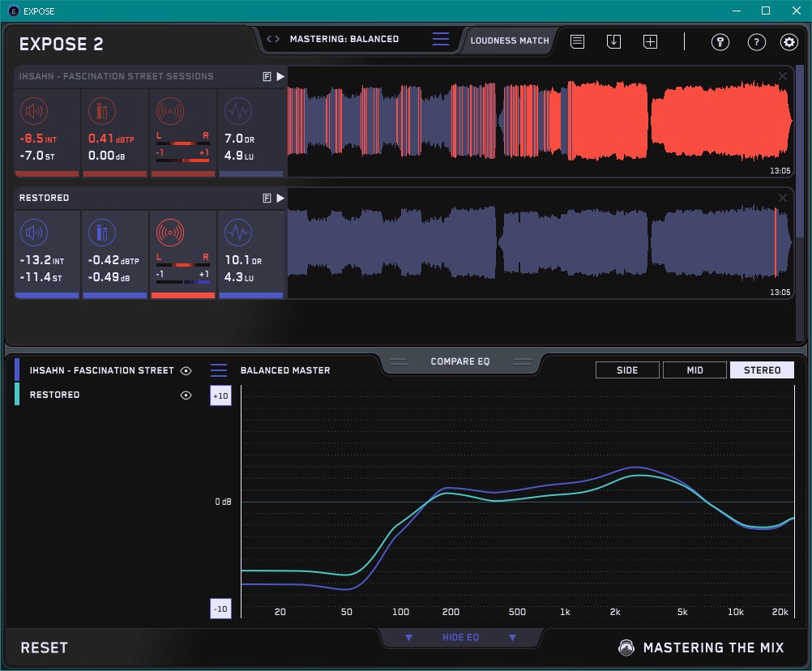This screenshot has height=671, width=812.
Task: Click the license key icon
Action: pos(720,42)
